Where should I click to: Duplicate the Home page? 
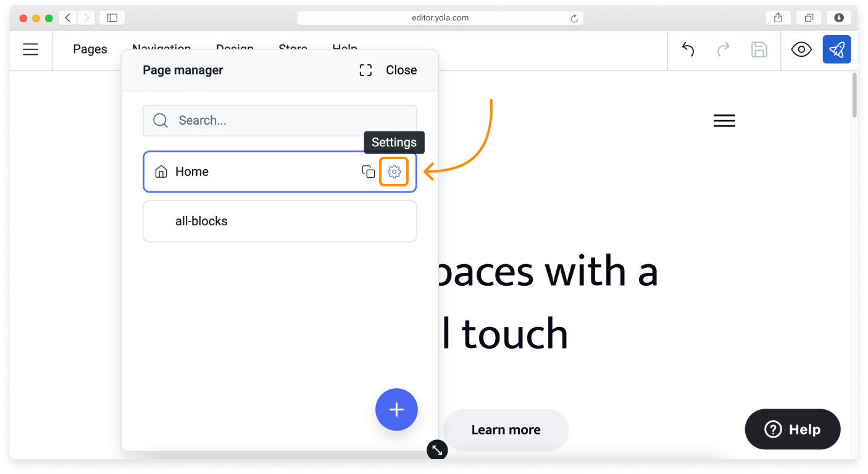pyautogui.click(x=368, y=172)
